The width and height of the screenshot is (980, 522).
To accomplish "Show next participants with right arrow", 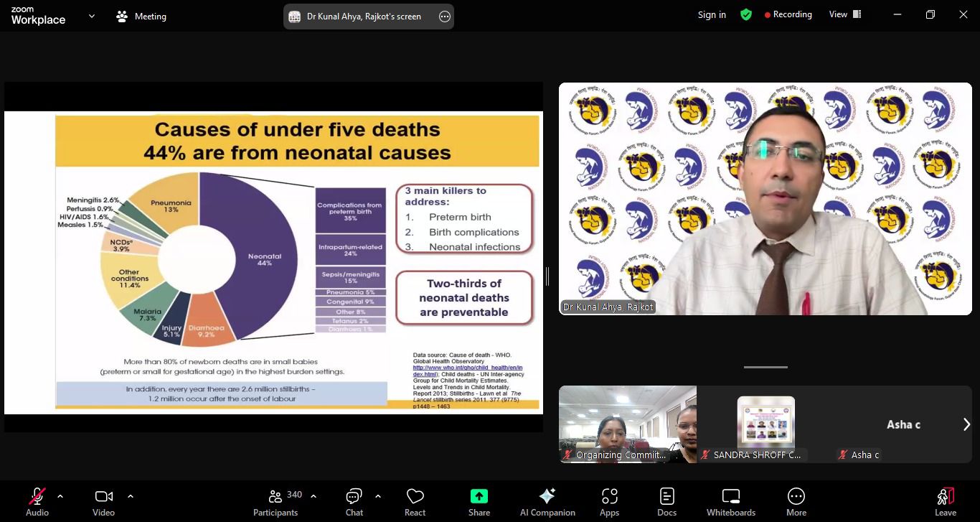I will point(966,424).
